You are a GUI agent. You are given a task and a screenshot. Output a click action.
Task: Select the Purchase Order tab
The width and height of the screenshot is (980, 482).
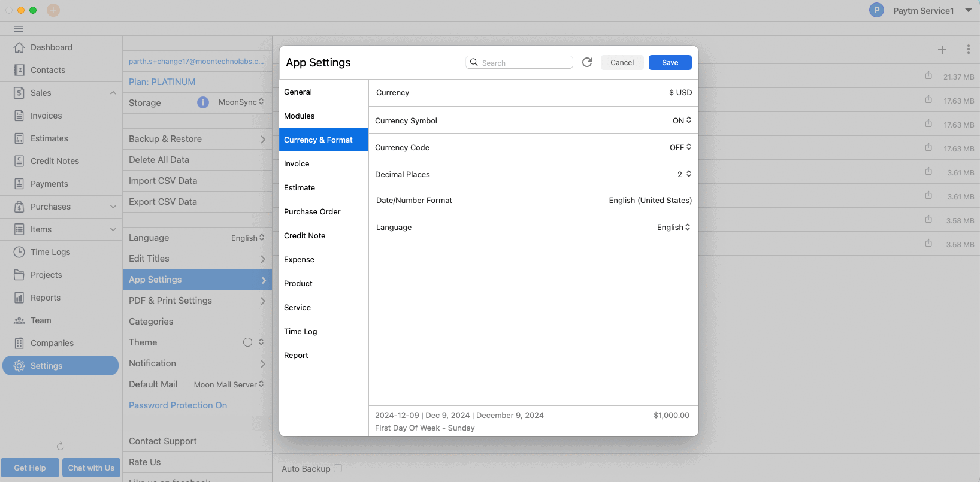pyautogui.click(x=323, y=211)
